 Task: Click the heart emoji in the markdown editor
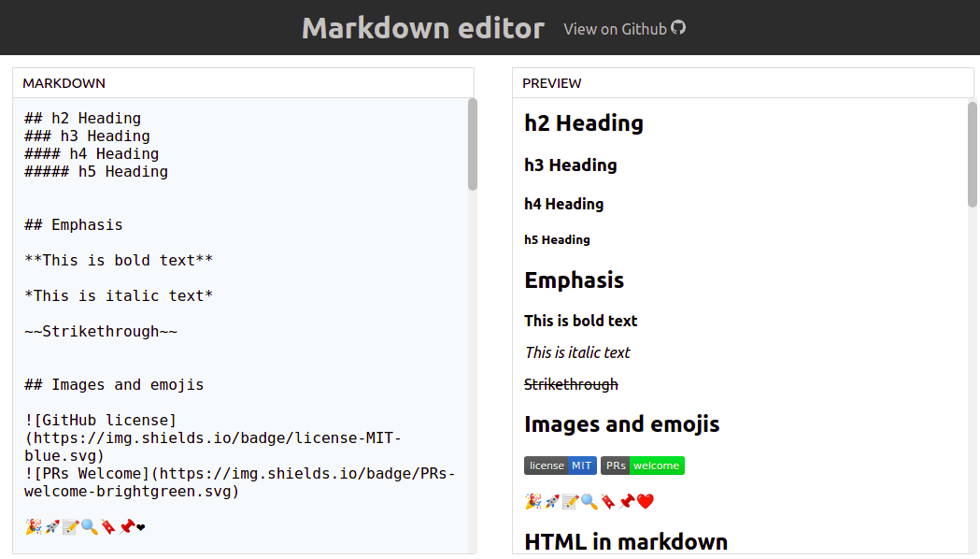pos(141,527)
